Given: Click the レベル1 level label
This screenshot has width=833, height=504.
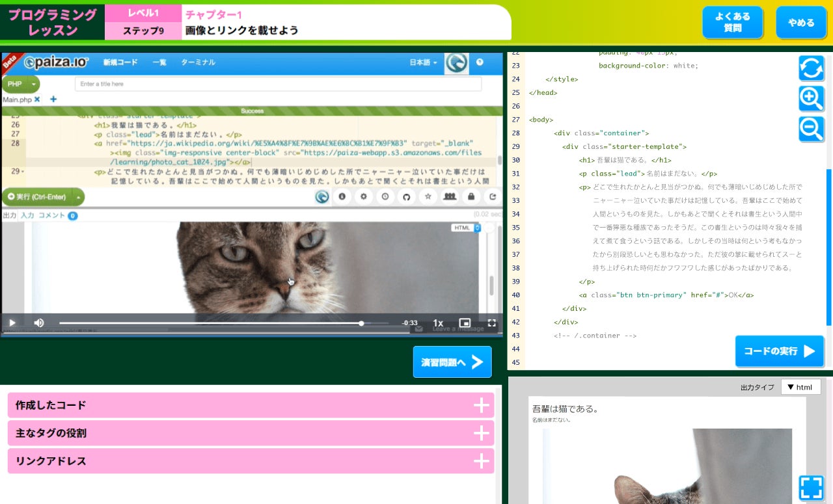Looking at the screenshot, I should tap(143, 13).
